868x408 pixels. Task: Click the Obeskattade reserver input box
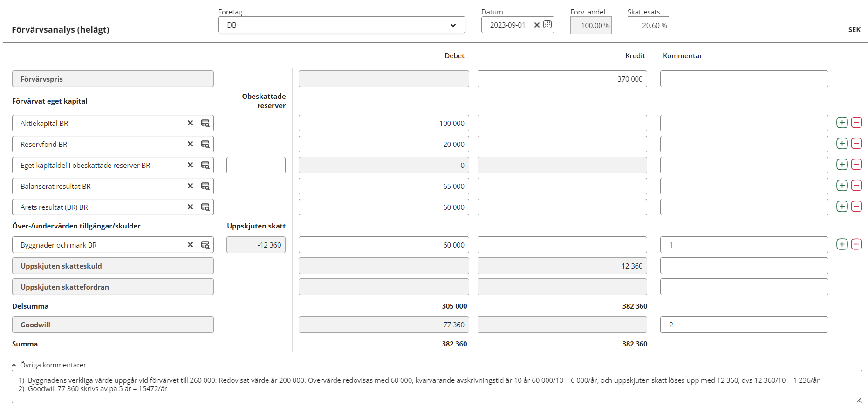click(x=256, y=166)
